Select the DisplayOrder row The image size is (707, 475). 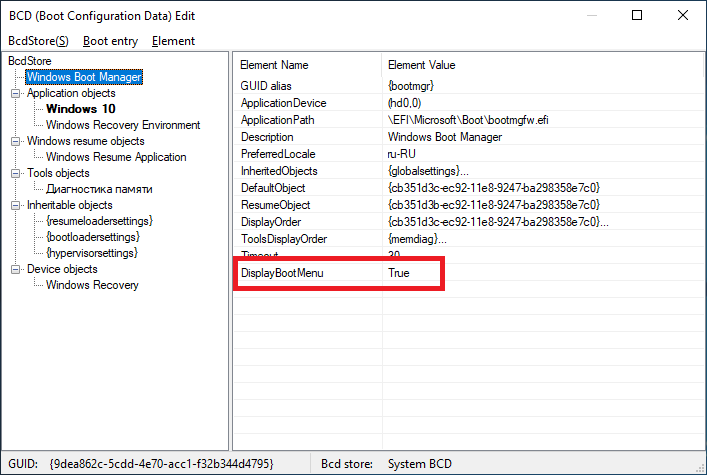pyautogui.click(x=469, y=222)
